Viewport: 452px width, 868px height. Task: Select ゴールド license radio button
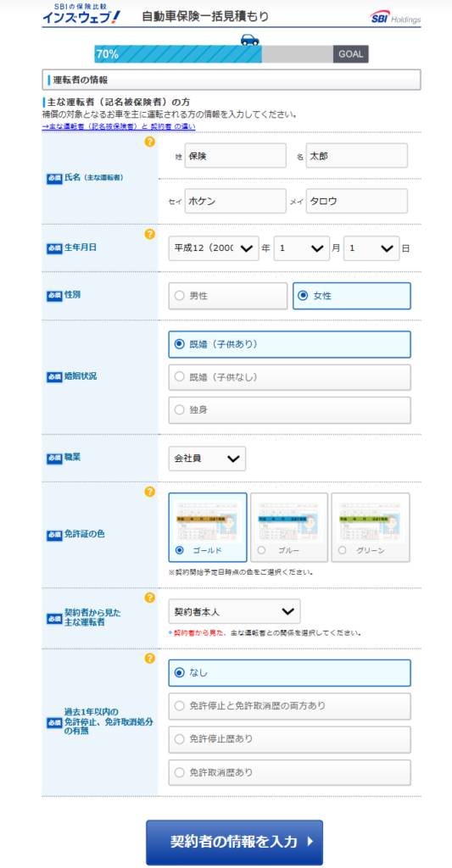pyautogui.click(x=179, y=550)
